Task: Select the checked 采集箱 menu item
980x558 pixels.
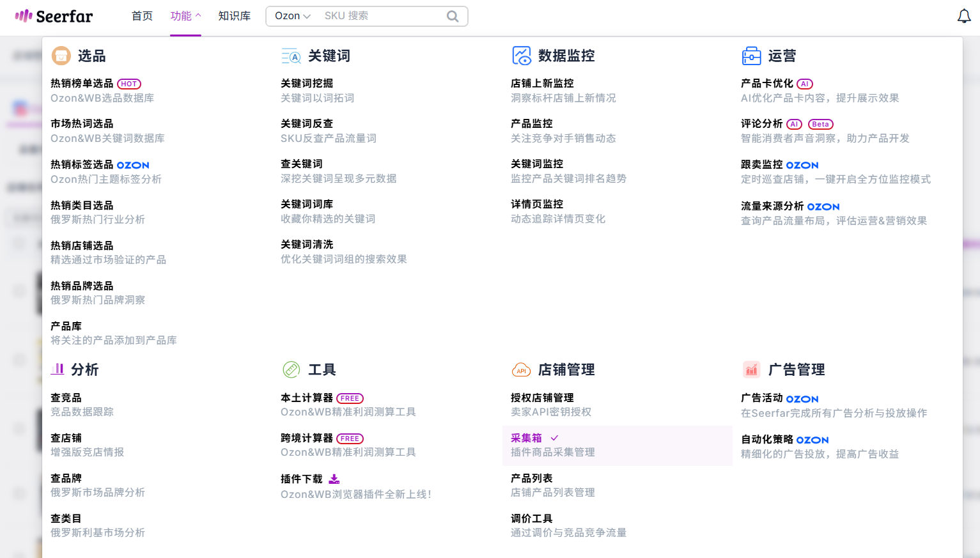Action: [527, 438]
